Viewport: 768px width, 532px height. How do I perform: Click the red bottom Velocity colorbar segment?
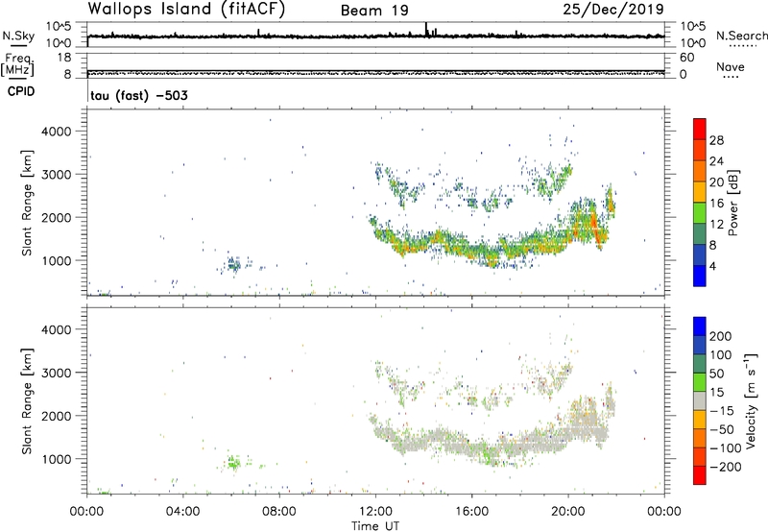[700, 475]
